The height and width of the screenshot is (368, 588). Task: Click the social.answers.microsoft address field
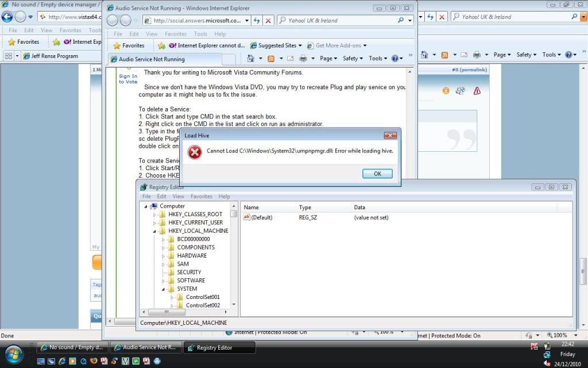(x=197, y=21)
